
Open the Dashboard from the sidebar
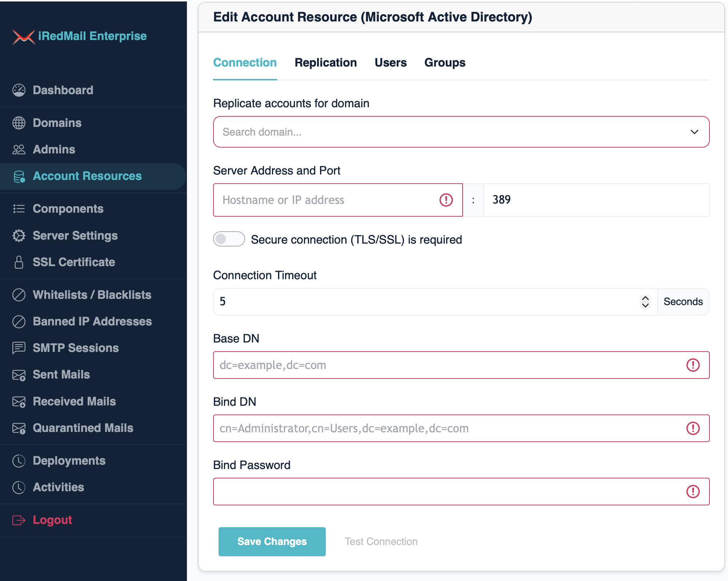(63, 90)
